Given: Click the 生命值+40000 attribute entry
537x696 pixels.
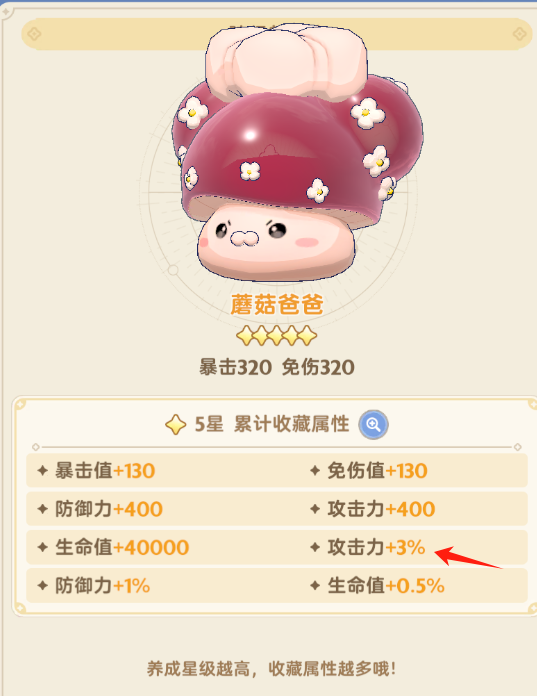Looking at the screenshot, I should click(x=113, y=547).
